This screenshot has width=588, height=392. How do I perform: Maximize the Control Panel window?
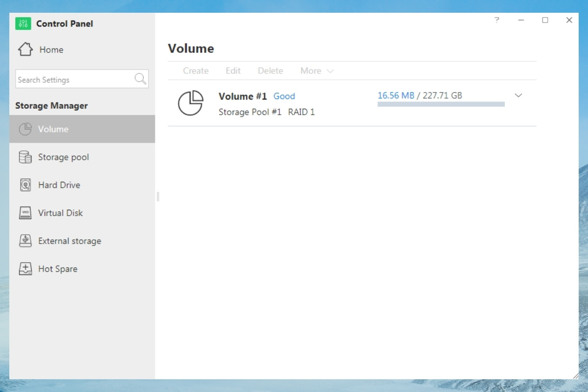(545, 20)
